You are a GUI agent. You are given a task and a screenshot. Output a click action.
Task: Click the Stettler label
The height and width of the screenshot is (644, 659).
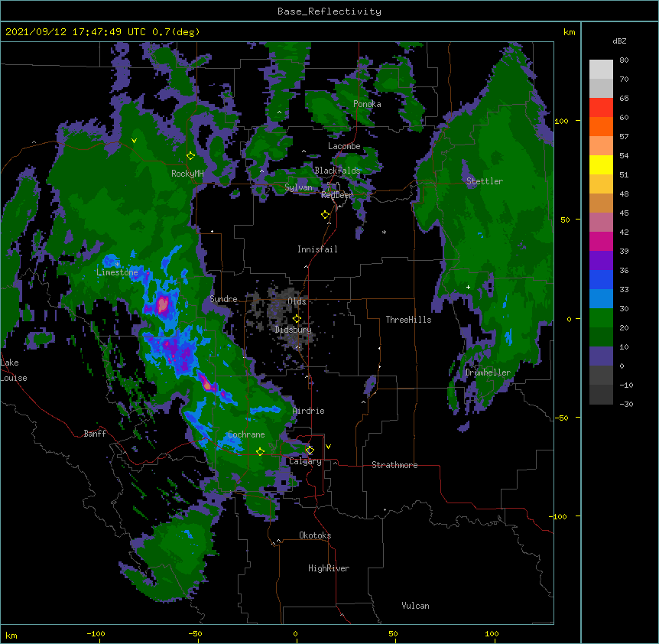pos(484,181)
